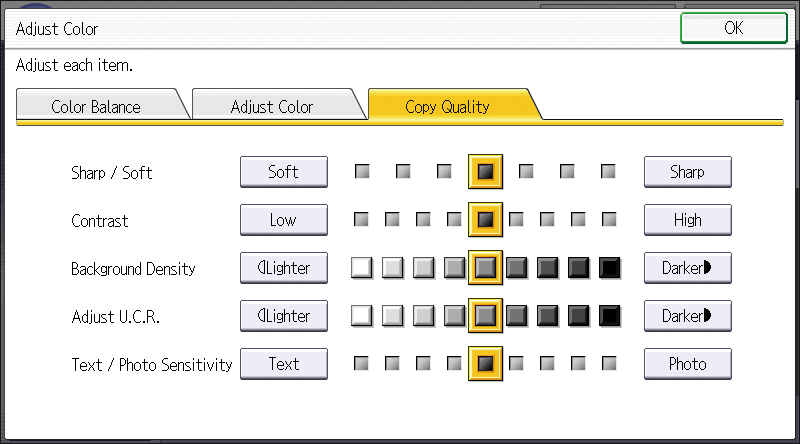Select the leftmost Text / Photo Sensitivity square
Screen dimensions: 800x444
[x=362, y=364]
